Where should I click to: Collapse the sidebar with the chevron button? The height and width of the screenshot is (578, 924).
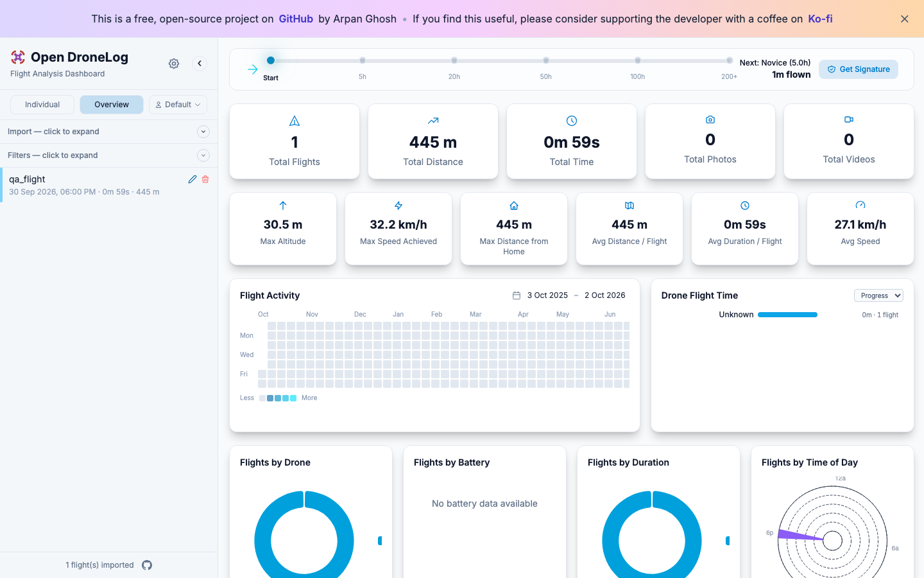point(200,63)
